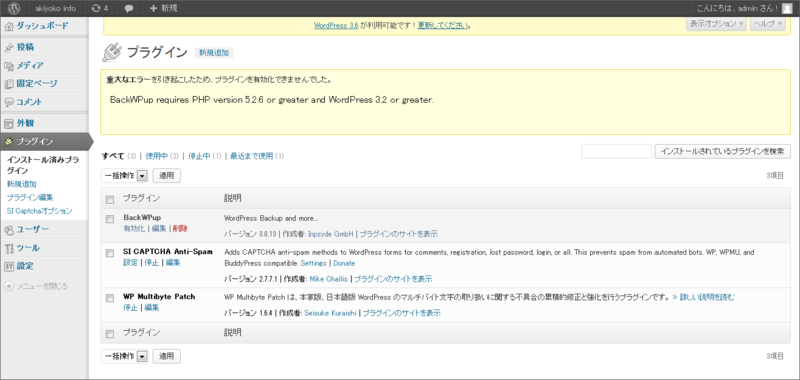
Task: Click 設定 under SI CAPTCHA Anti-Spam
Action: coord(131,263)
